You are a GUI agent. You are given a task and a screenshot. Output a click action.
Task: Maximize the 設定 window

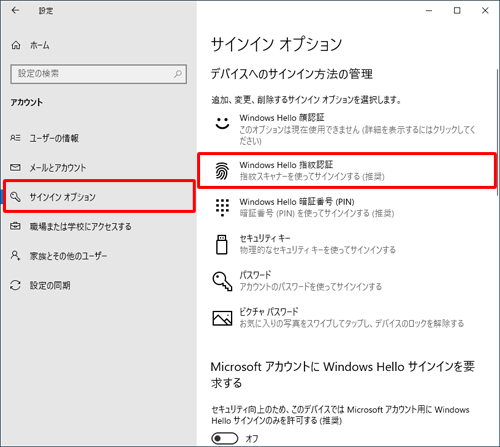tap(457, 11)
